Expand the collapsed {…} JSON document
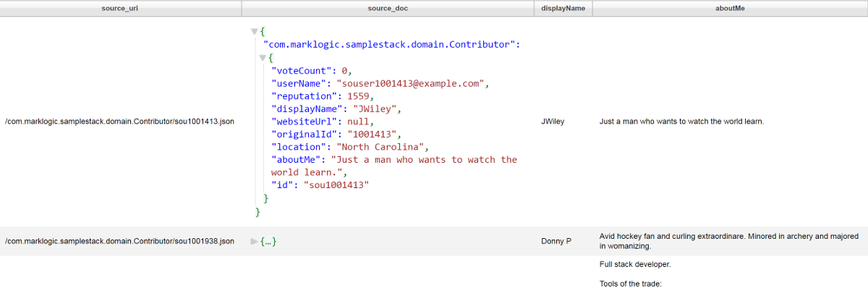This screenshot has height=288, width=868. click(x=254, y=241)
